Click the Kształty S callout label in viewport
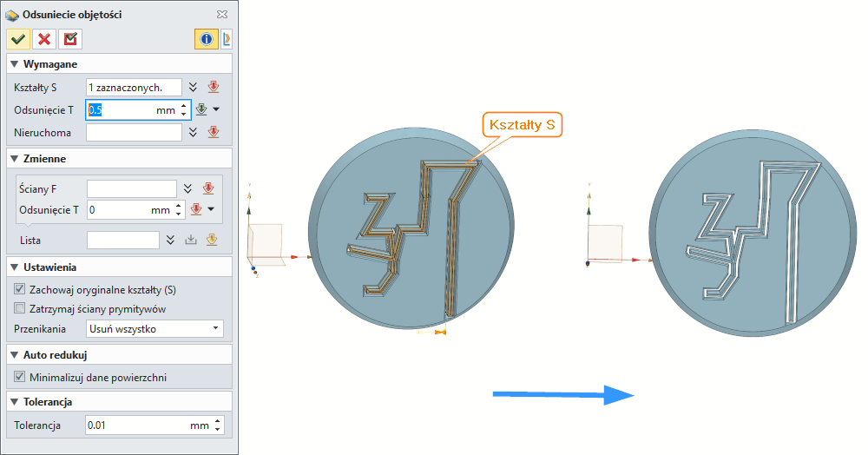This screenshot has height=455, width=868. pos(521,125)
